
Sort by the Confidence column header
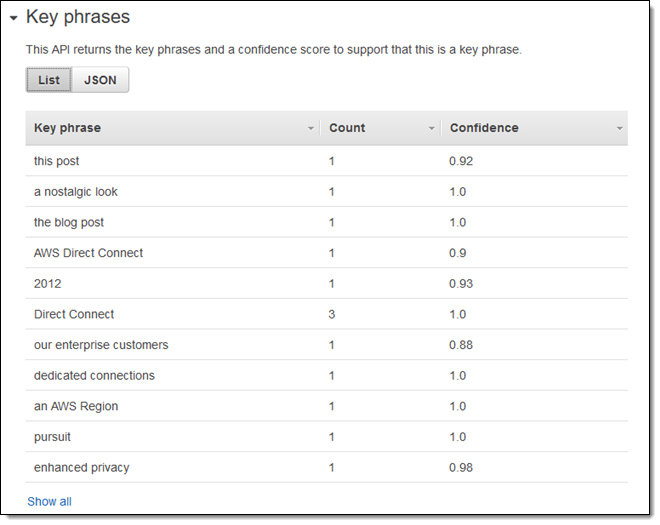(484, 128)
